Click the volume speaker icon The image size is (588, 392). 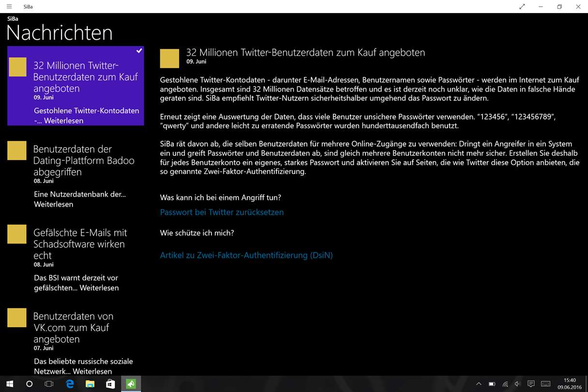pyautogui.click(x=517, y=384)
